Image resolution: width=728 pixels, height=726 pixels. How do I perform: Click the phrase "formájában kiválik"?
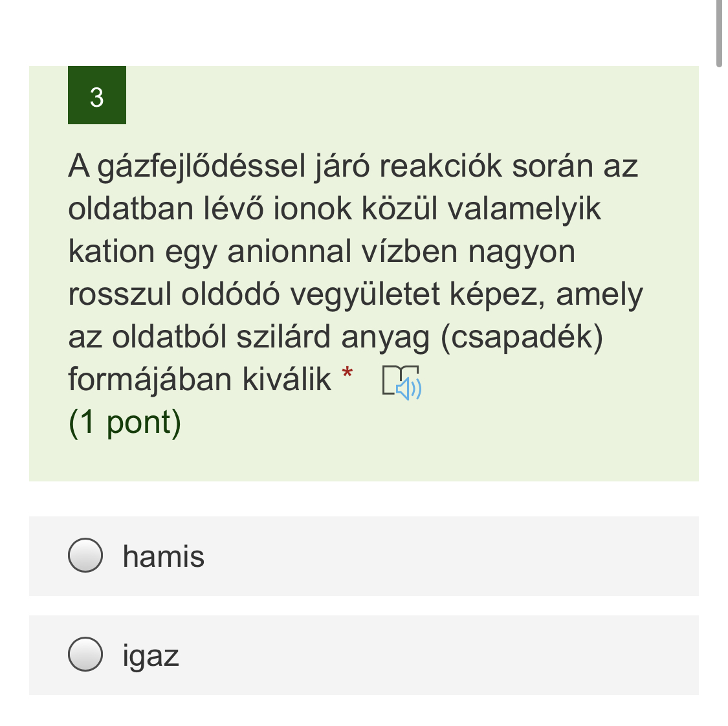pos(199,380)
